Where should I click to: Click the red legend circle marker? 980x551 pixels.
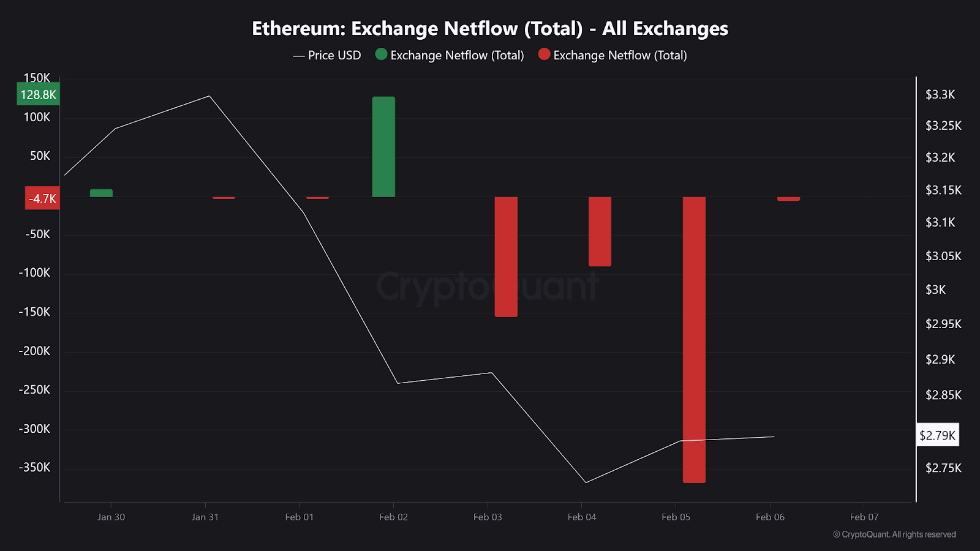[544, 54]
